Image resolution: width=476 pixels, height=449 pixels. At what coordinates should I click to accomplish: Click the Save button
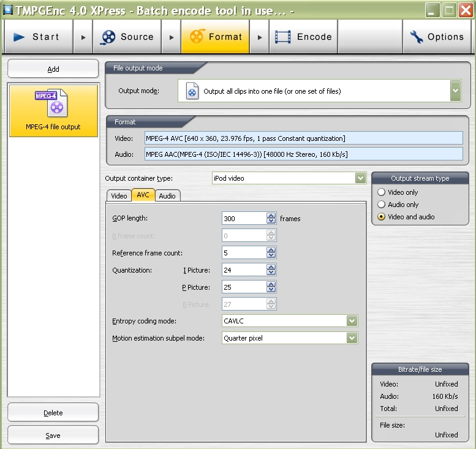click(x=53, y=436)
